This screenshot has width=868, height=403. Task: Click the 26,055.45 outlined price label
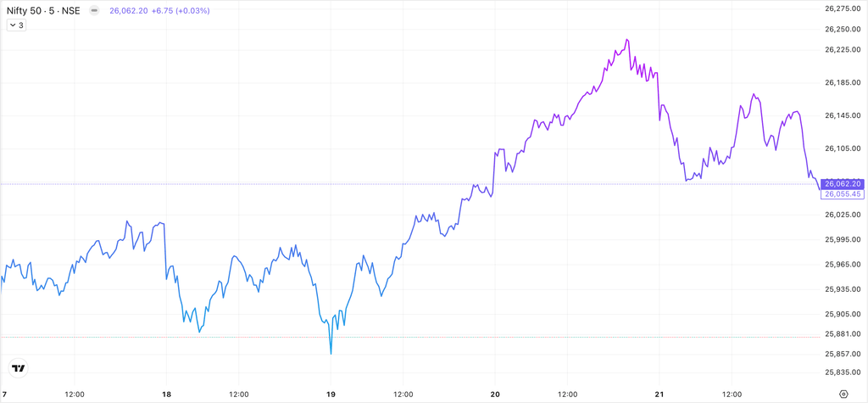point(843,194)
